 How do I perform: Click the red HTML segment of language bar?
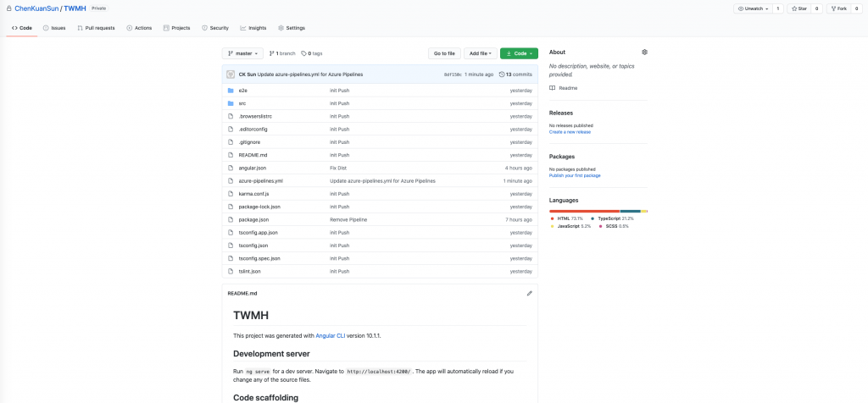584,211
